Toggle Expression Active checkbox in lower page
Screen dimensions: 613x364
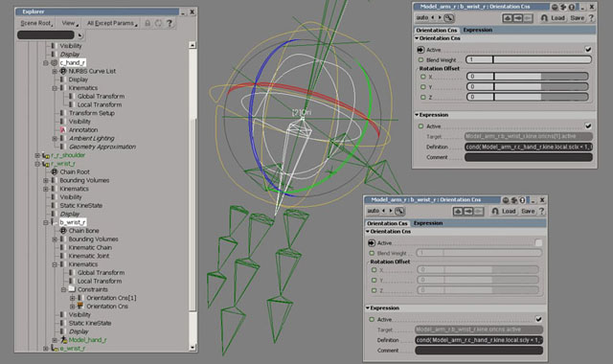[538, 319]
